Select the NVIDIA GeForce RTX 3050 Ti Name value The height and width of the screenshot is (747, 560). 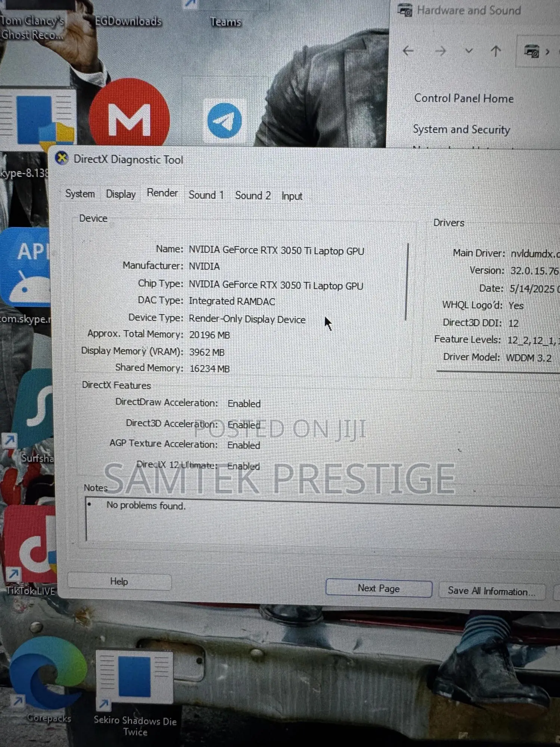(276, 250)
